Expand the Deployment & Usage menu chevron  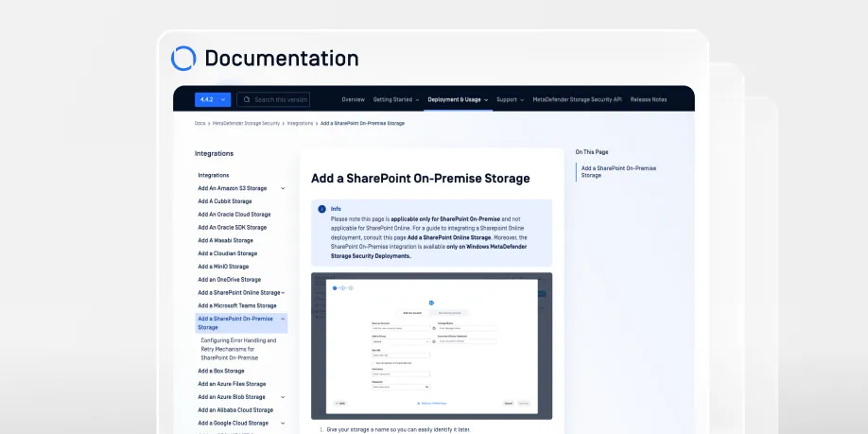(486, 100)
